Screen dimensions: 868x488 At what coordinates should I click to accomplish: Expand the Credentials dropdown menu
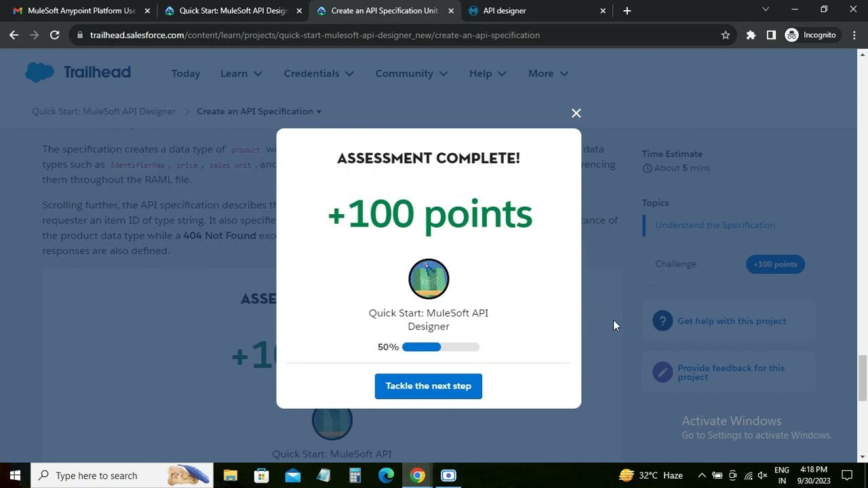(x=319, y=73)
